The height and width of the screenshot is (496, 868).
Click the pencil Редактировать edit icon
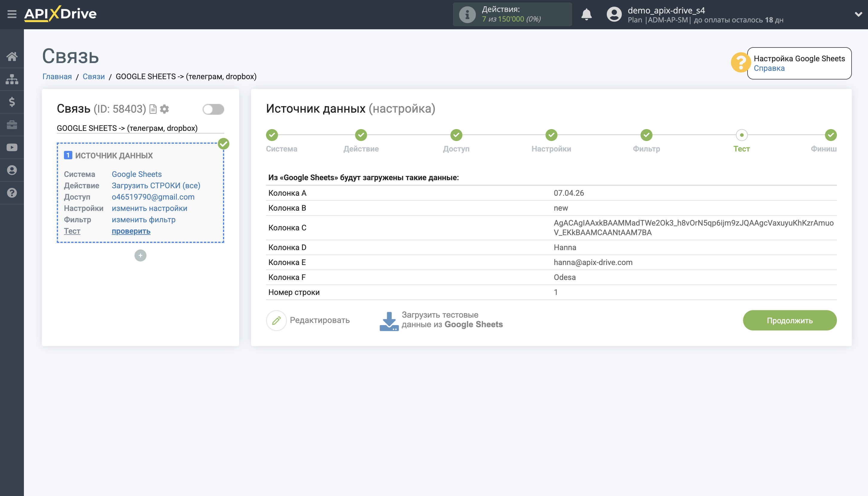pos(276,320)
